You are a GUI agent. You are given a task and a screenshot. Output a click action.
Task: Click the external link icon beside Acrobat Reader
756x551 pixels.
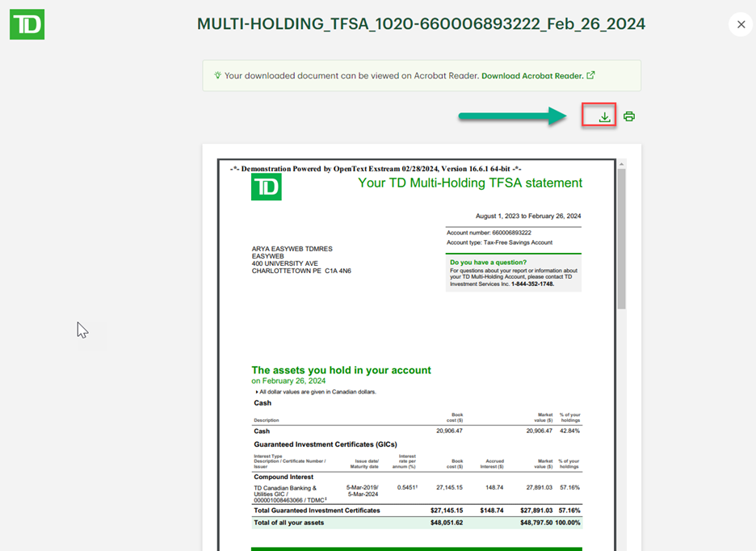coord(590,75)
